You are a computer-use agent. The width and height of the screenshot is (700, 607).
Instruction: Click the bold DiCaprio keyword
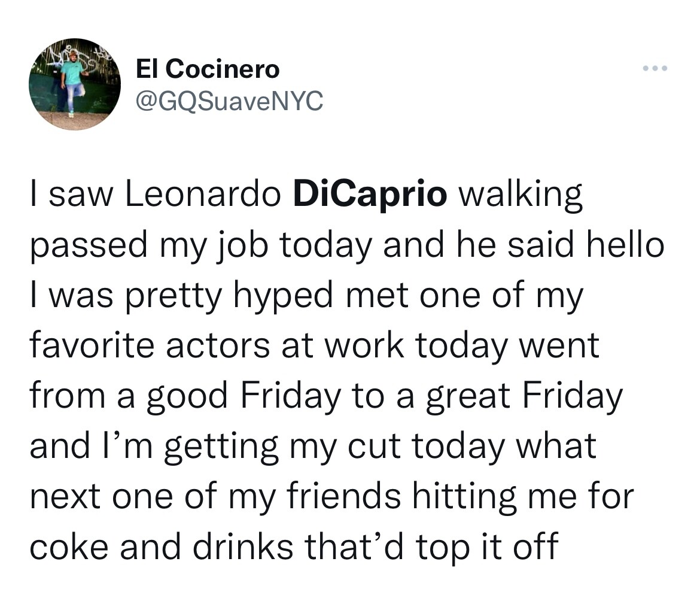370,195
